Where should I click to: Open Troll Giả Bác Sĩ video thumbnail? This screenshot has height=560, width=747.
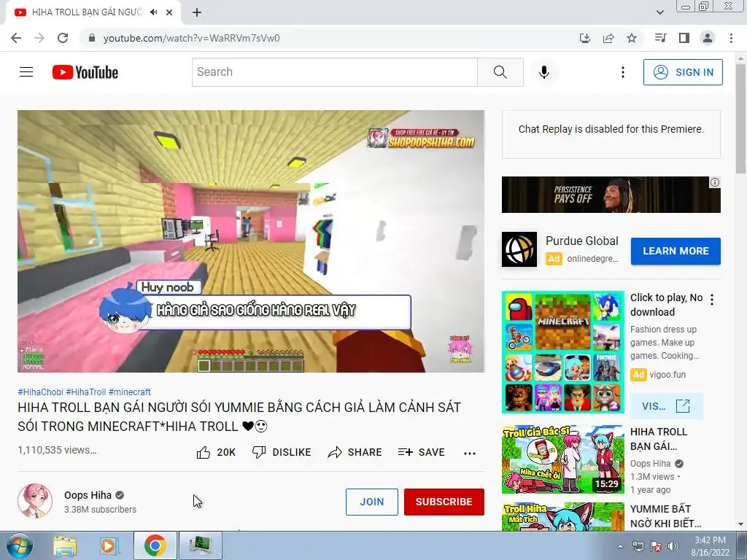click(x=563, y=459)
